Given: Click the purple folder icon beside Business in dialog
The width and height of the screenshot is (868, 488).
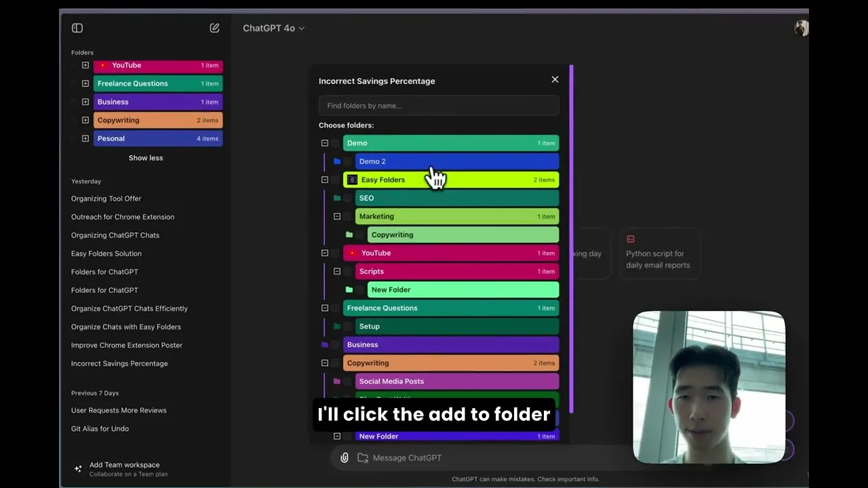Looking at the screenshot, I should click(x=325, y=344).
